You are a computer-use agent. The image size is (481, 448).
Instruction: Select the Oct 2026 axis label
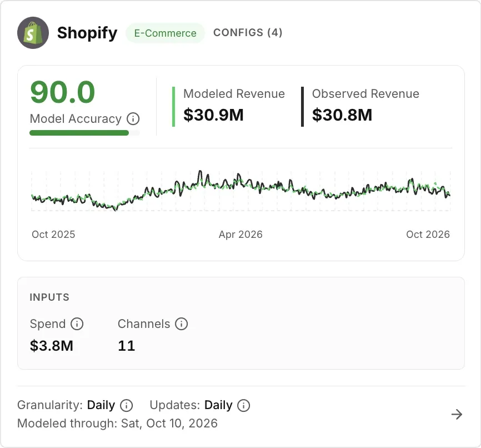(428, 235)
